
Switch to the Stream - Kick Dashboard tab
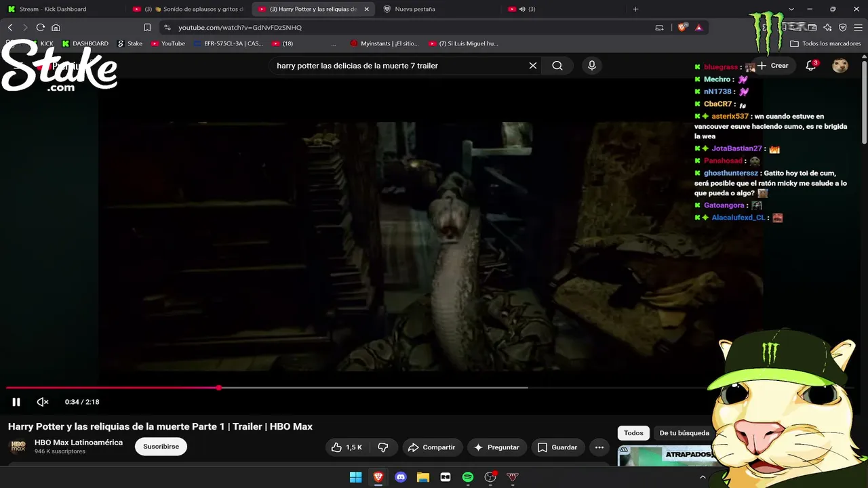[61, 9]
